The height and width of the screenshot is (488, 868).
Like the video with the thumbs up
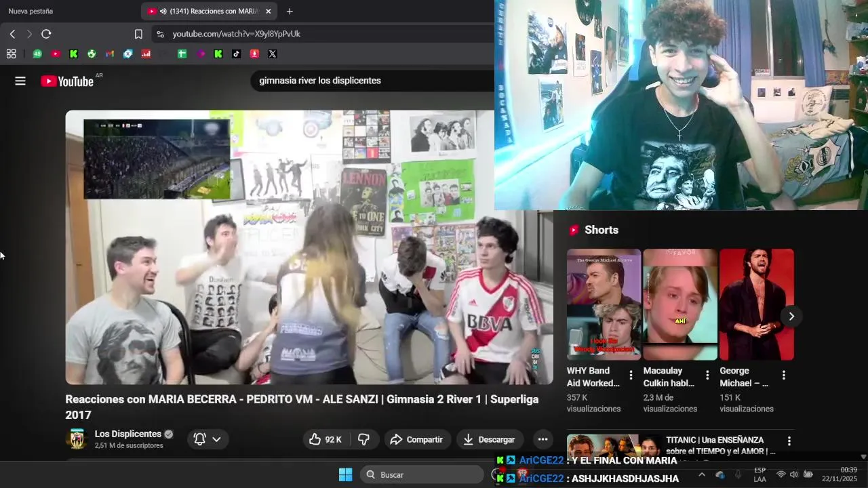[x=325, y=439]
